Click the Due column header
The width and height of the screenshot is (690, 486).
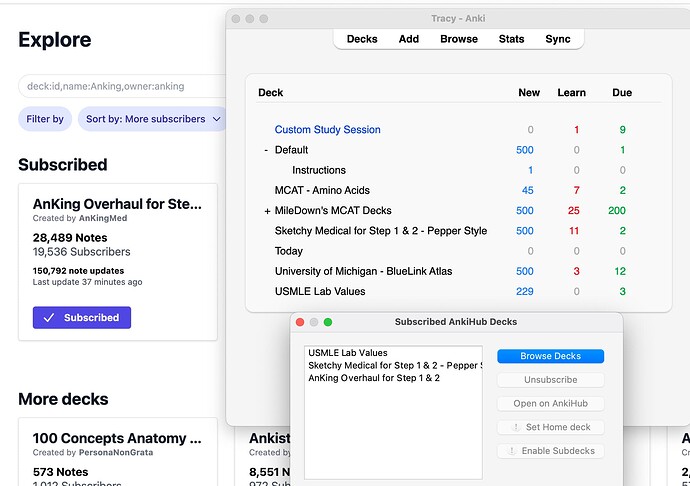(622, 93)
